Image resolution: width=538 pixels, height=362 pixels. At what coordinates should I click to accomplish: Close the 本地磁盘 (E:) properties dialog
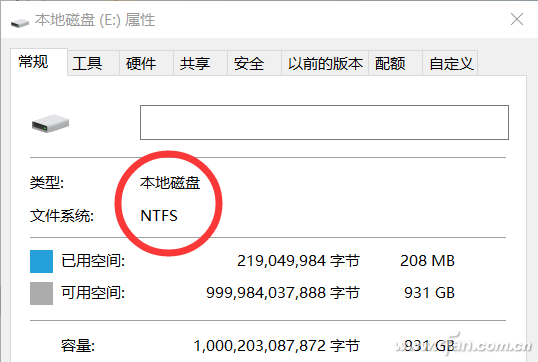pos(517,19)
